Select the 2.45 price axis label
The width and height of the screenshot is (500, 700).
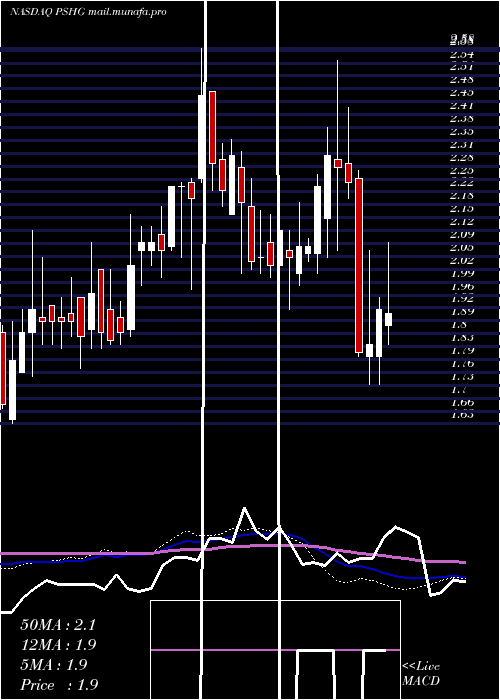click(462, 93)
